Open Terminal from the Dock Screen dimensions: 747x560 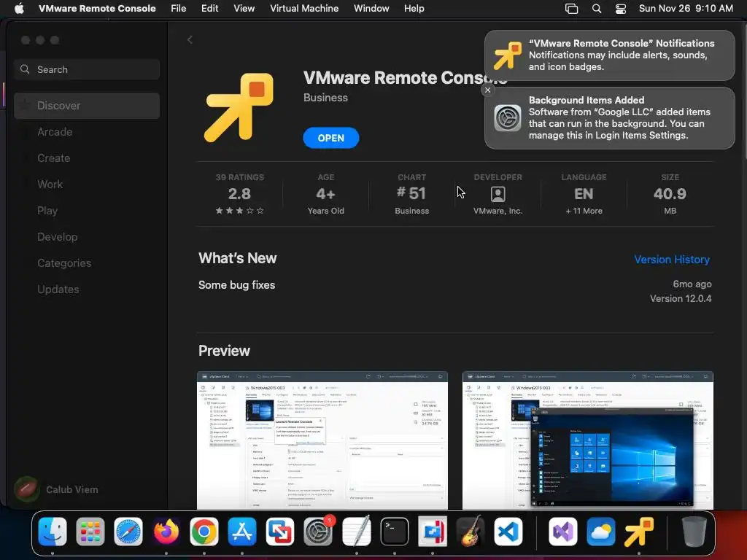[395, 532]
